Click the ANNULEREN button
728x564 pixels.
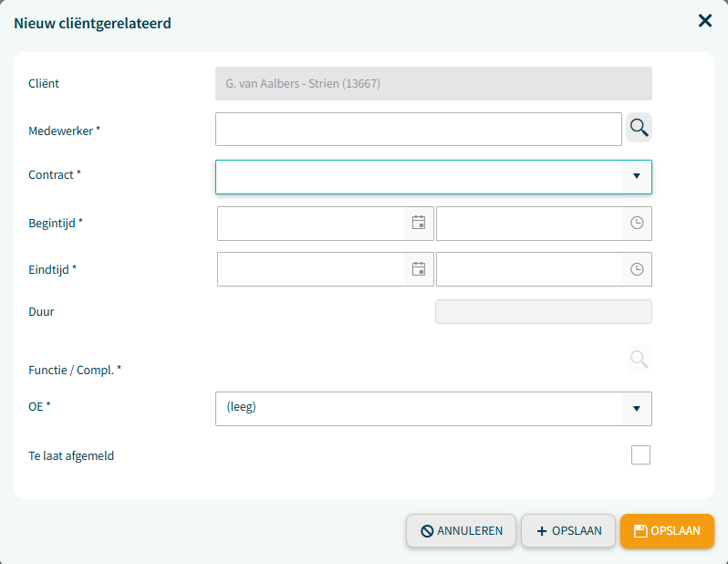click(461, 530)
